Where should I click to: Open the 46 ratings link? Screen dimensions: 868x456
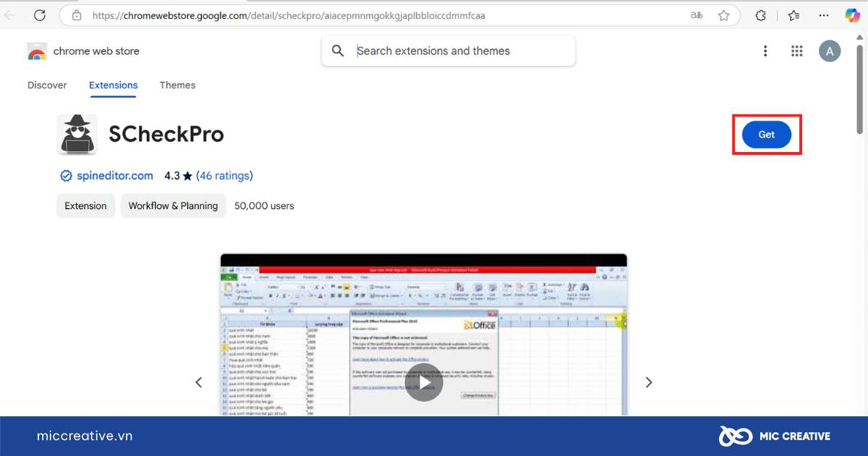(224, 176)
